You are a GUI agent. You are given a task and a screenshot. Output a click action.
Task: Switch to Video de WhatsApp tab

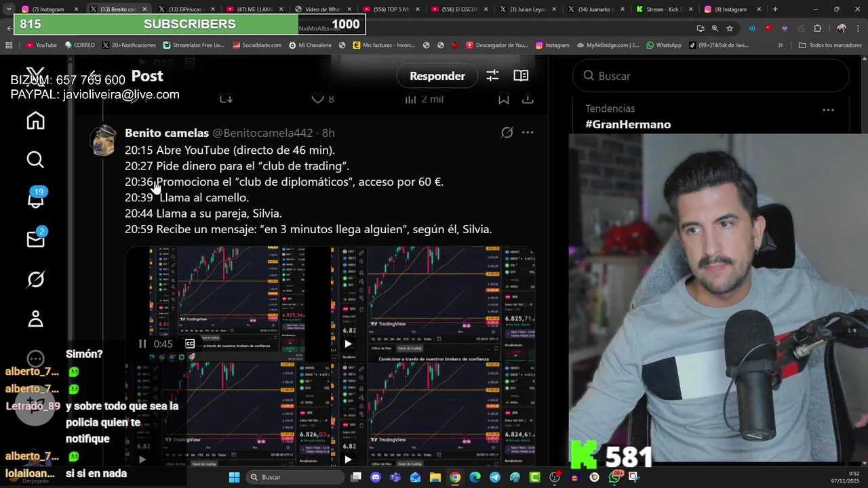coord(322,9)
